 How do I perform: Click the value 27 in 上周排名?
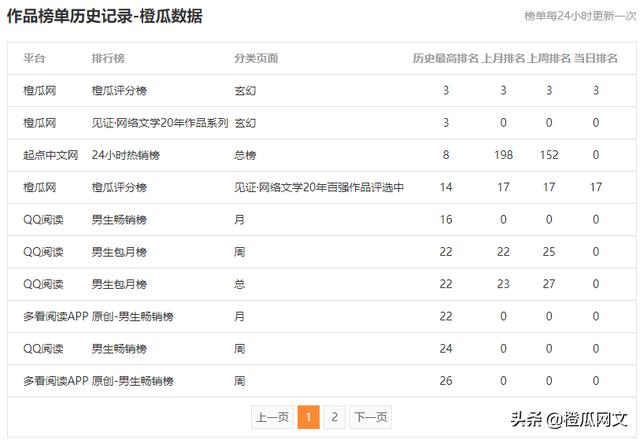pos(549,284)
